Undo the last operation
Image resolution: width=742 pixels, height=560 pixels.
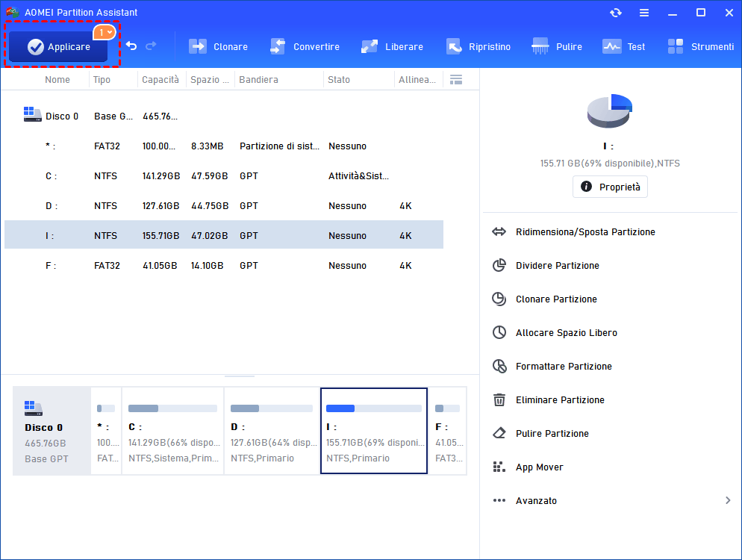(x=131, y=46)
